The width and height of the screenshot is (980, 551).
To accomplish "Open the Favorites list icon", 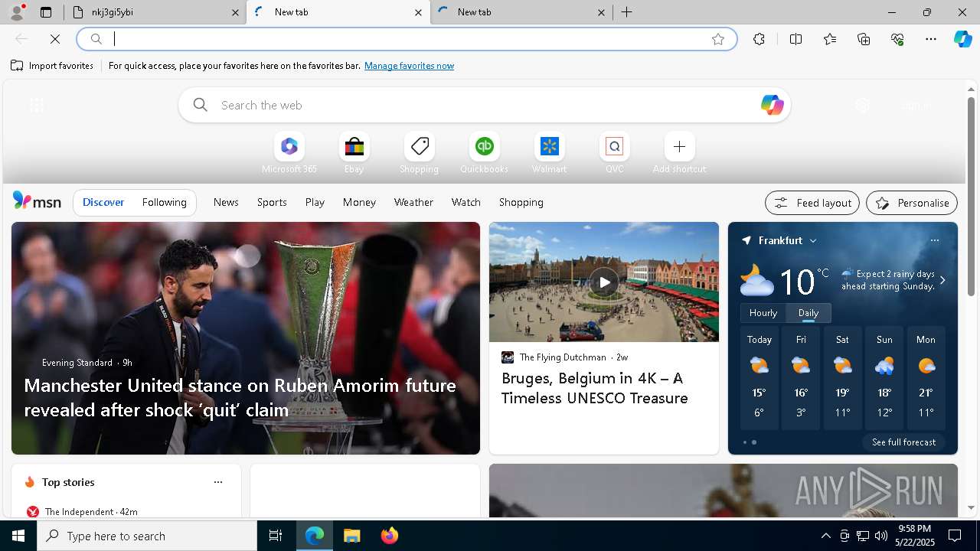I will click(x=830, y=39).
